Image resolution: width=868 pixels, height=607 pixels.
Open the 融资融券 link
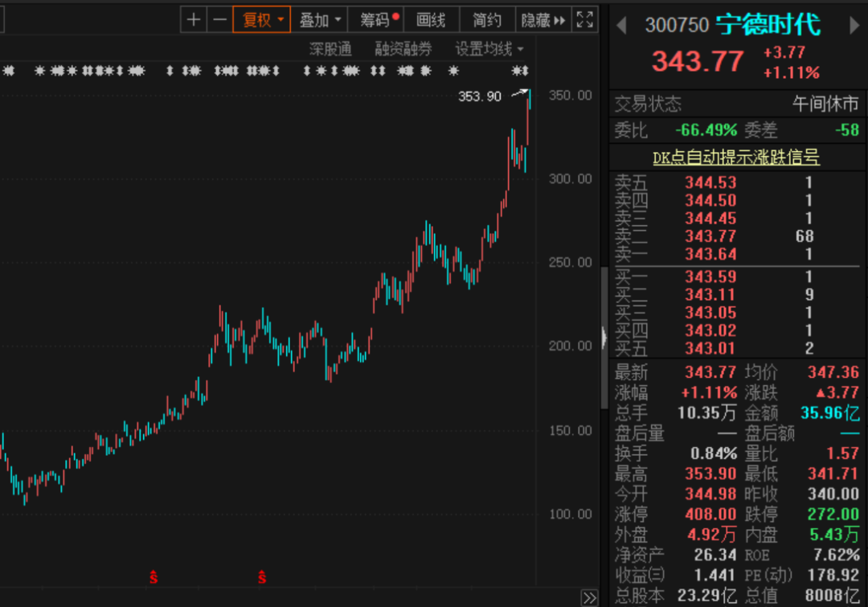pos(403,49)
